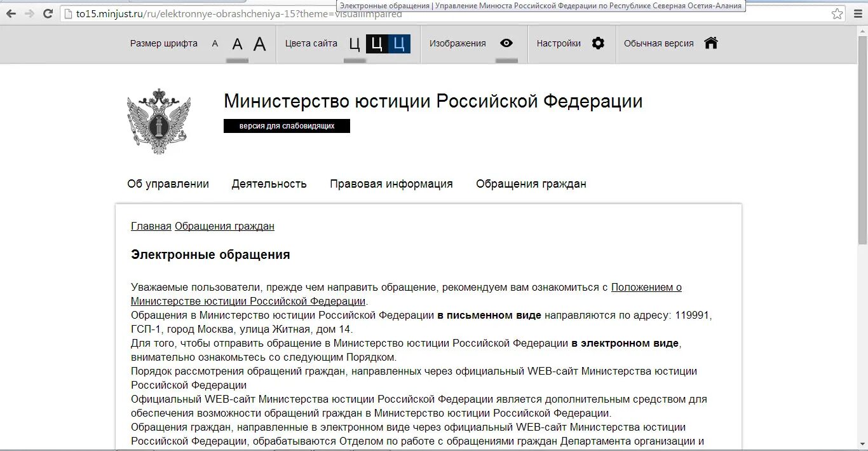Click the home icon for normal version

coord(711,43)
